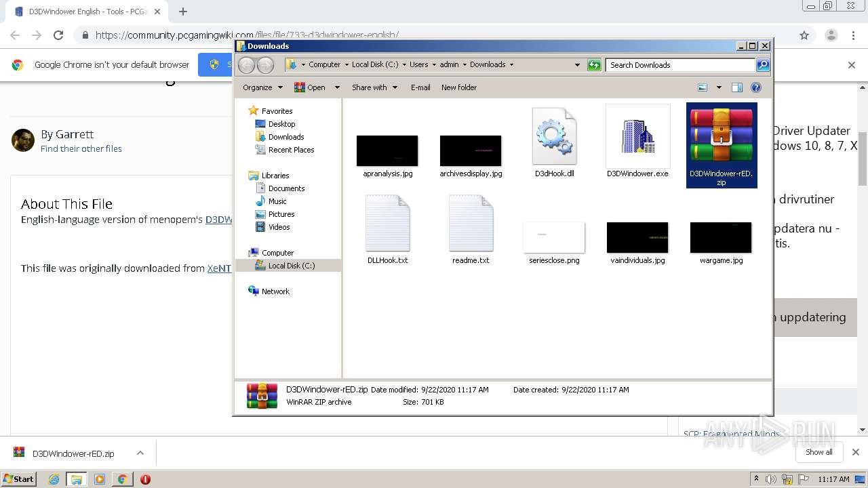The image size is (868, 488).
Task: Click the Search Downloads input field
Action: click(680, 65)
